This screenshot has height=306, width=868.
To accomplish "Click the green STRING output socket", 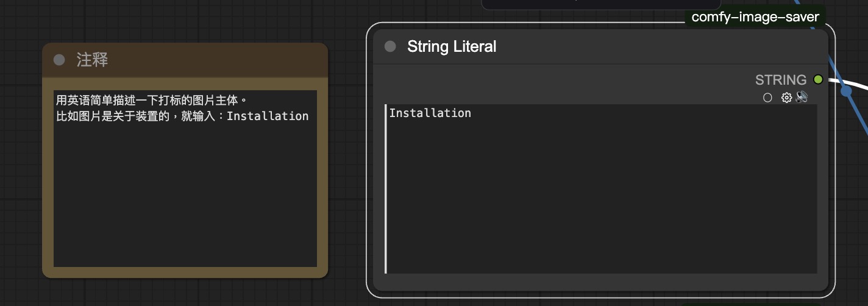I will click(818, 80).
